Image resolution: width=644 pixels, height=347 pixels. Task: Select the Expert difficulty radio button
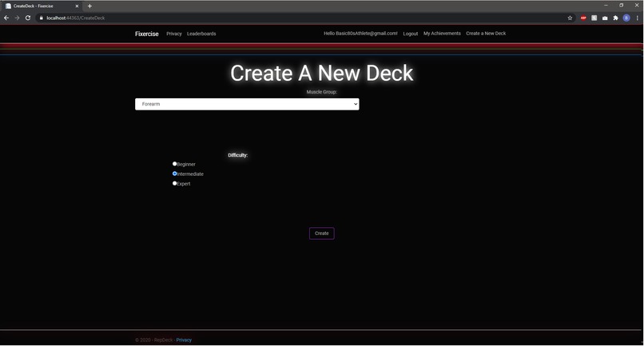174,183
